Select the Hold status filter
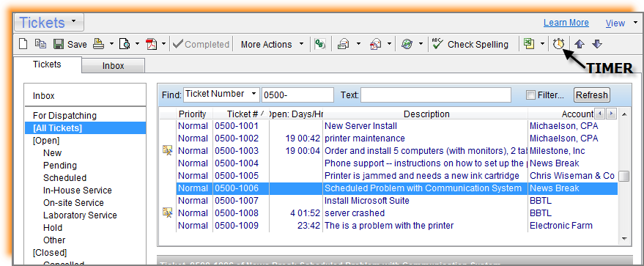 coord(53,227)
